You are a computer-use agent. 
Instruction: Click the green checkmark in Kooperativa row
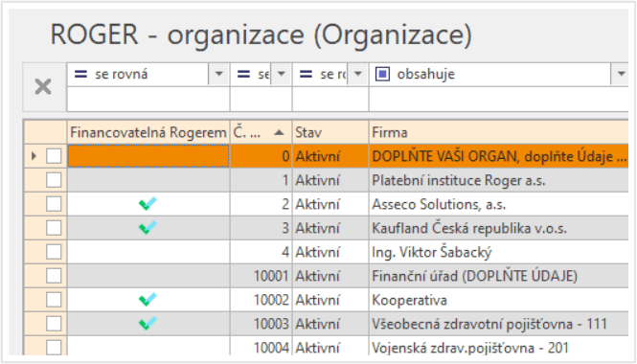pyautogui.click(x=148, y=300)
